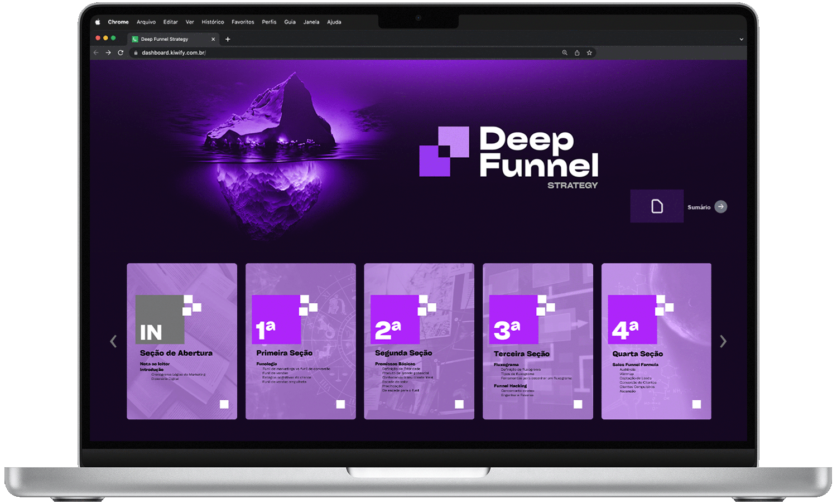Click the share page icon

[577, 52]
